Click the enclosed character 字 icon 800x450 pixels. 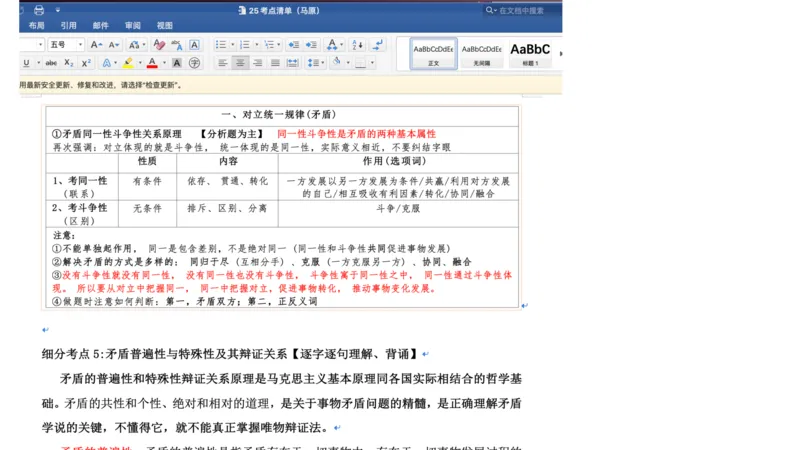click(x=194, y=63)
